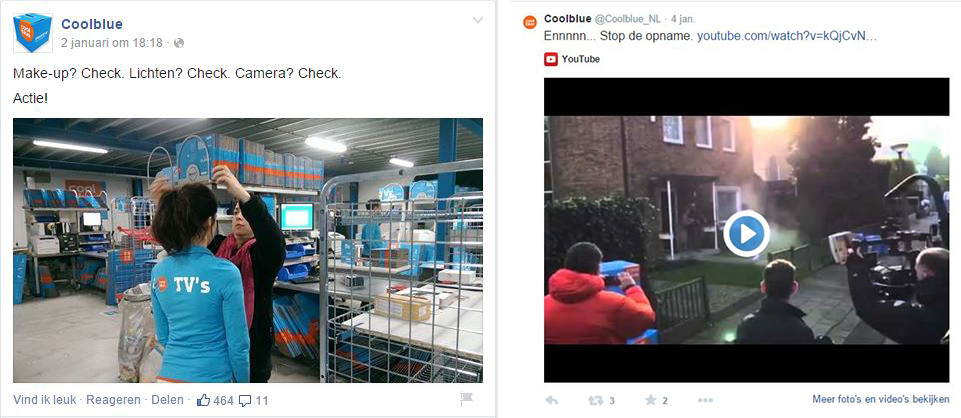Open the 464 likes thumbs-up count
This screenshot has height=418, width=961.
point(215,400)
